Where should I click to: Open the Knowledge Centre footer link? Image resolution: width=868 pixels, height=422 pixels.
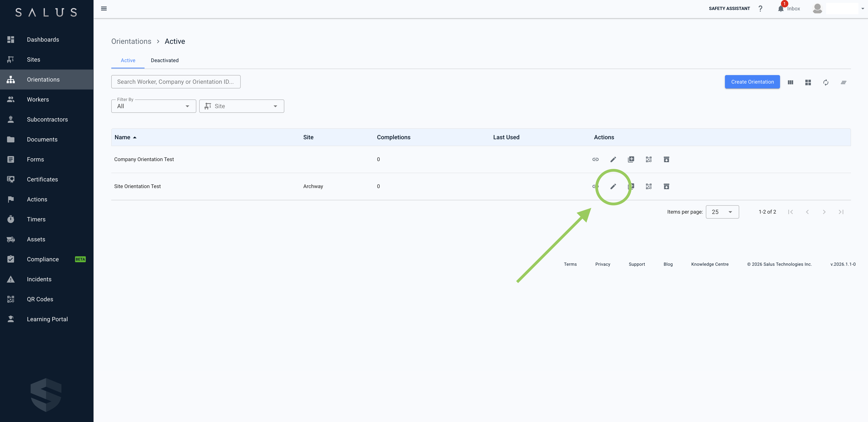(710, 264)
